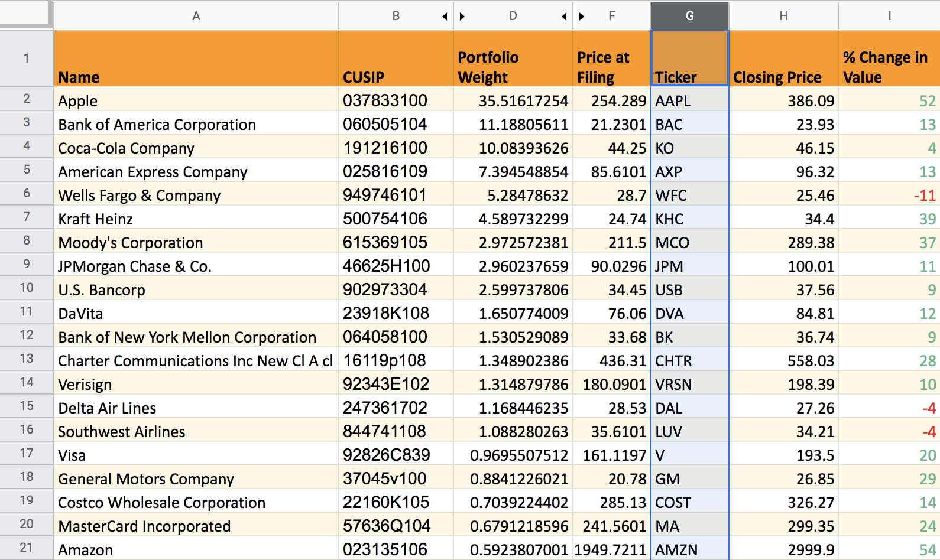The width and height of the screenshot is (940, 560).
Task: Click the Charter Communications name cell
Action: click(x=196, y=361)
